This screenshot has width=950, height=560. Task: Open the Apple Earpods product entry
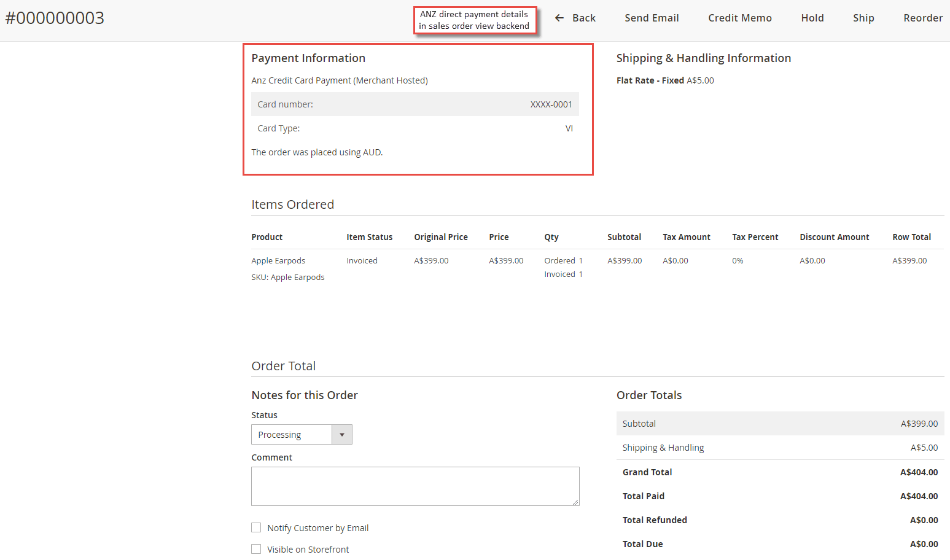(x=278, y=260)
